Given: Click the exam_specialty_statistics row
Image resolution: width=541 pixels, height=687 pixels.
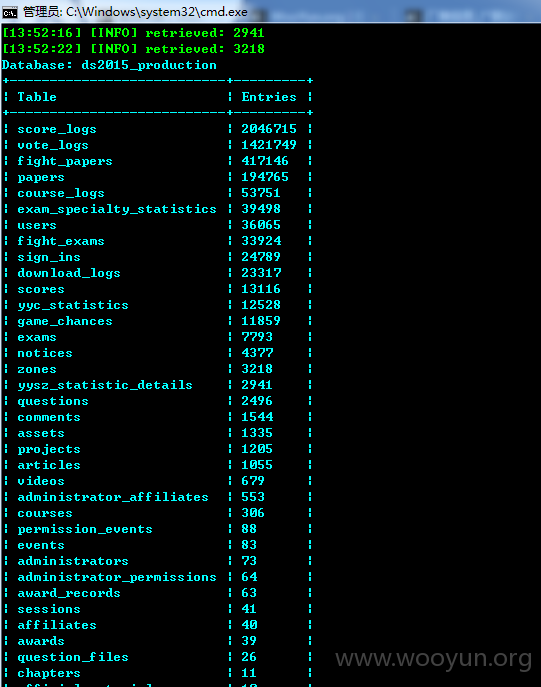Looking at the screenshot, I should point(158,209).
